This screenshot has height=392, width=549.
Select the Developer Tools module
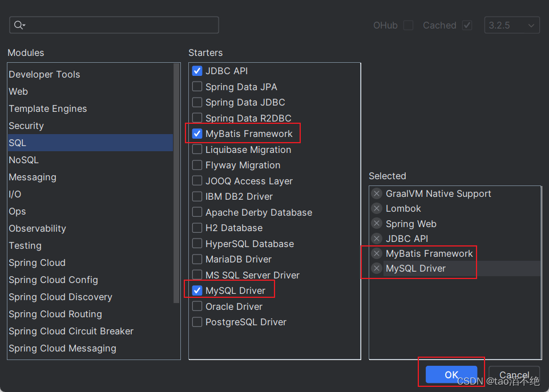[90, 74]
